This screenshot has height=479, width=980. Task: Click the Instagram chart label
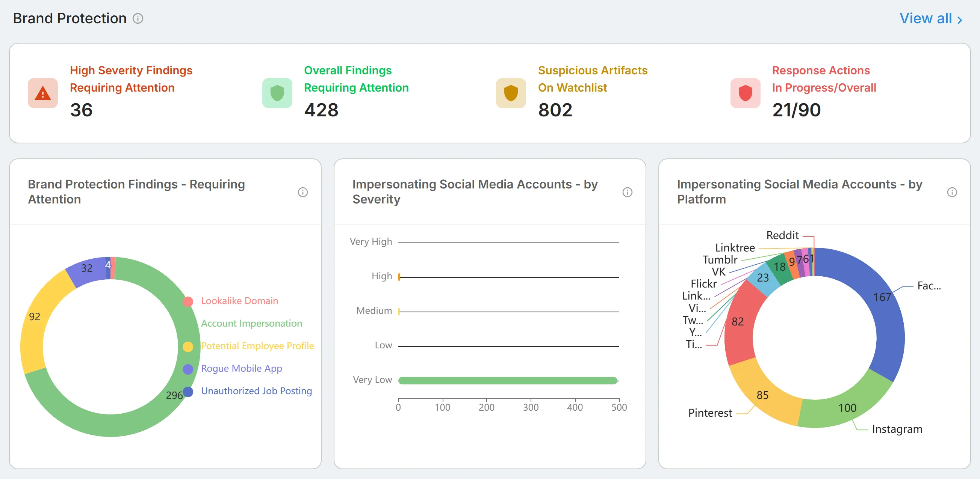coord(897,429)
